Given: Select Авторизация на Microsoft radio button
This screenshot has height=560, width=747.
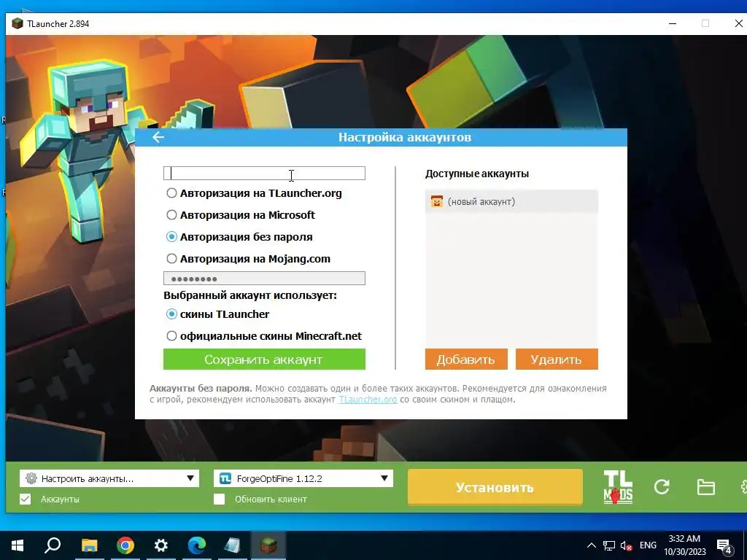Looking at the screenshot, I should (x=171, y=215).
